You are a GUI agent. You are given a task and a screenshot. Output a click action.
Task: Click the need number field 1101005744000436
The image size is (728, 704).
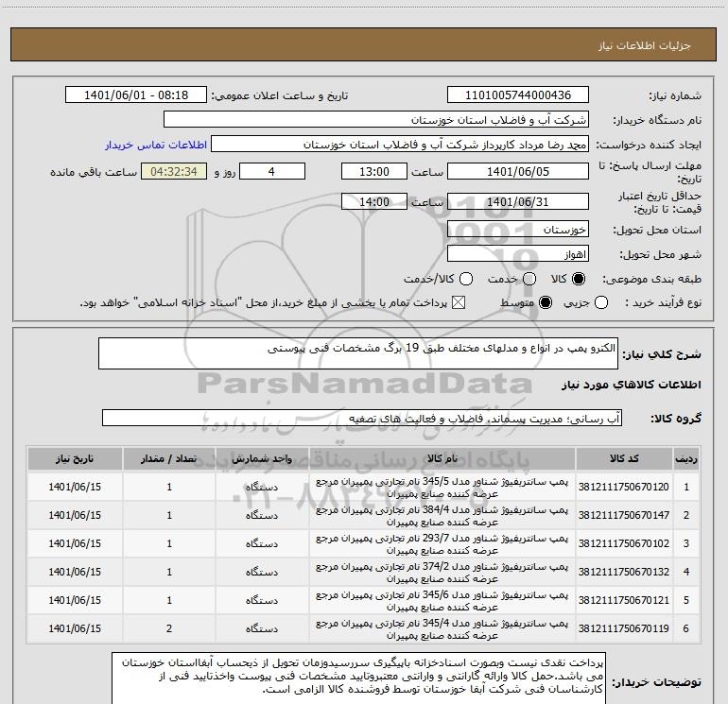coord(518,95)
